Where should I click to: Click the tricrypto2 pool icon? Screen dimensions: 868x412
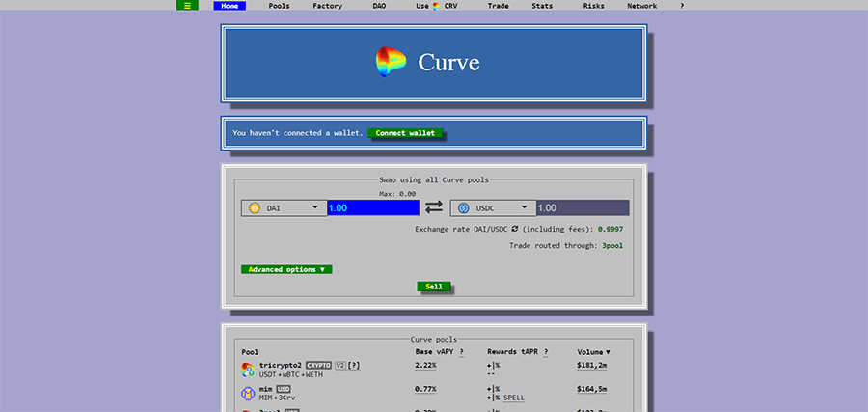[248, 370]
